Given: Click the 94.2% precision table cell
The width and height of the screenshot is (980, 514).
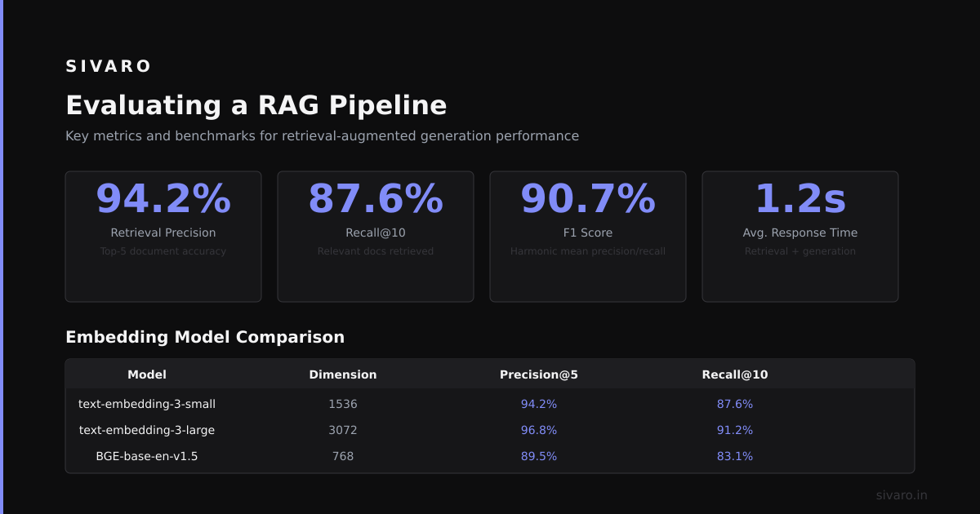Looking at the screenshot, I should click(539, 404).
